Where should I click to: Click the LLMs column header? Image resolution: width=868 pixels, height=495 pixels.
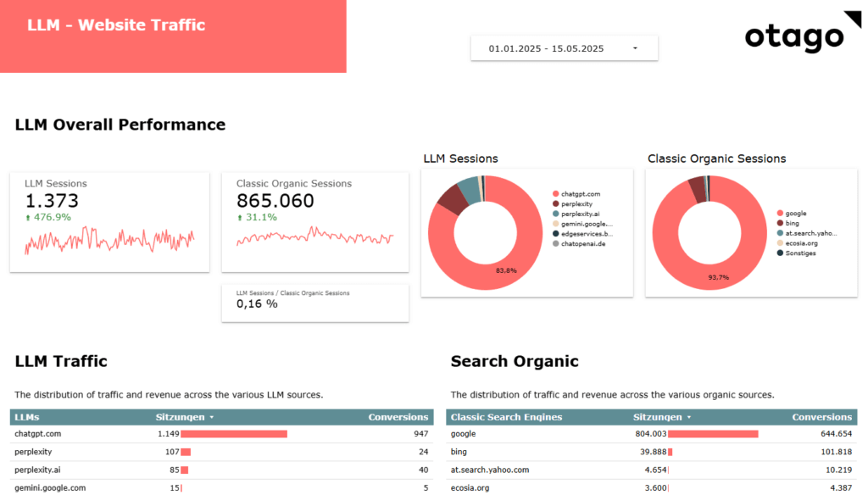[26, 417]
